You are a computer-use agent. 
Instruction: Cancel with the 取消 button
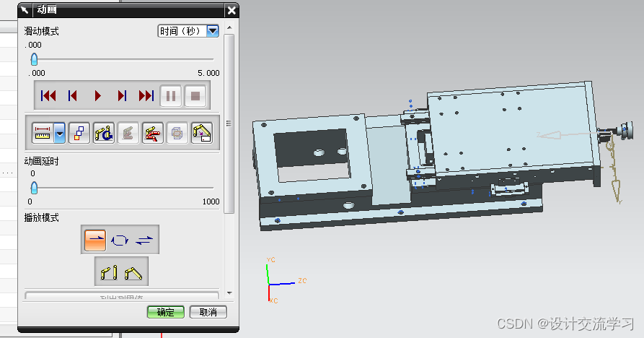208,312
